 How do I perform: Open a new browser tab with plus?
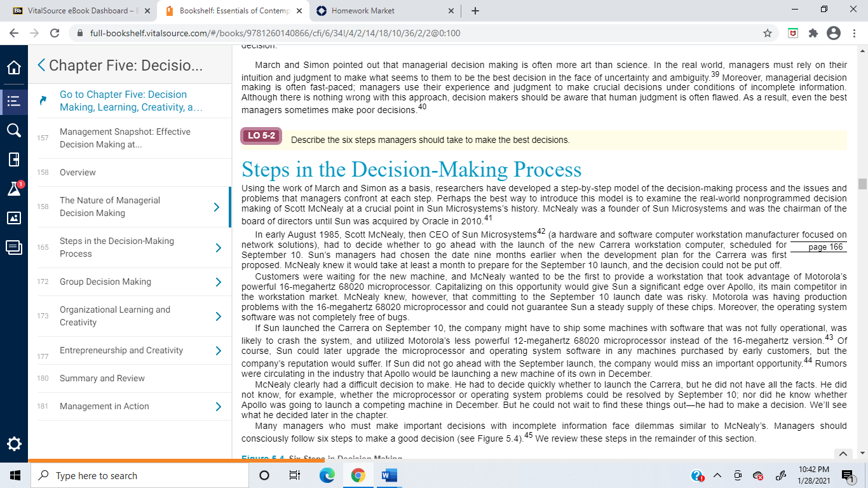pos(475,11)
